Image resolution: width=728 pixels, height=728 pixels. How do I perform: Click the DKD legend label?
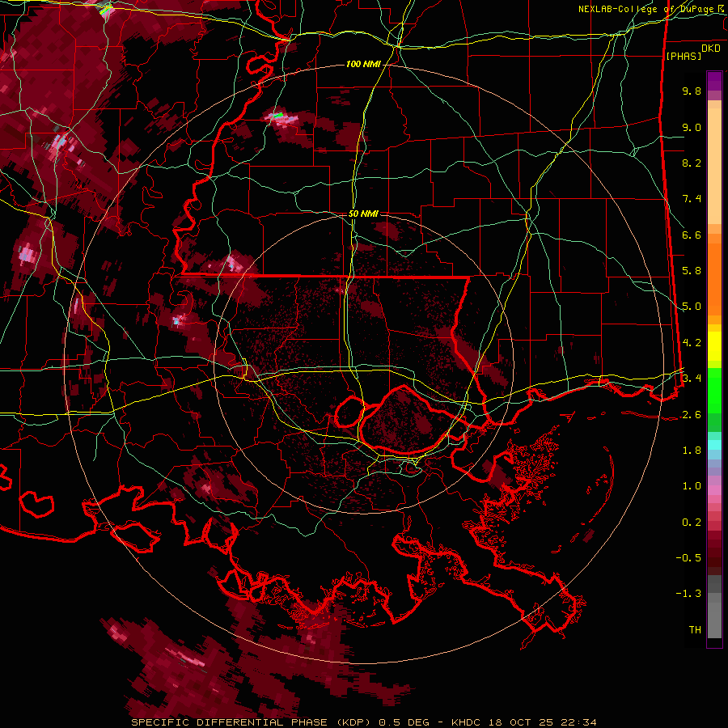pyautogui.click(x=711, y=48)
